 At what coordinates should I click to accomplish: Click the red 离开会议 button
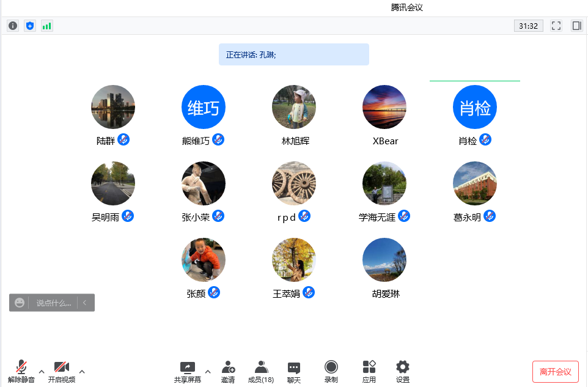pyautogui.click(x=555, y=372)
